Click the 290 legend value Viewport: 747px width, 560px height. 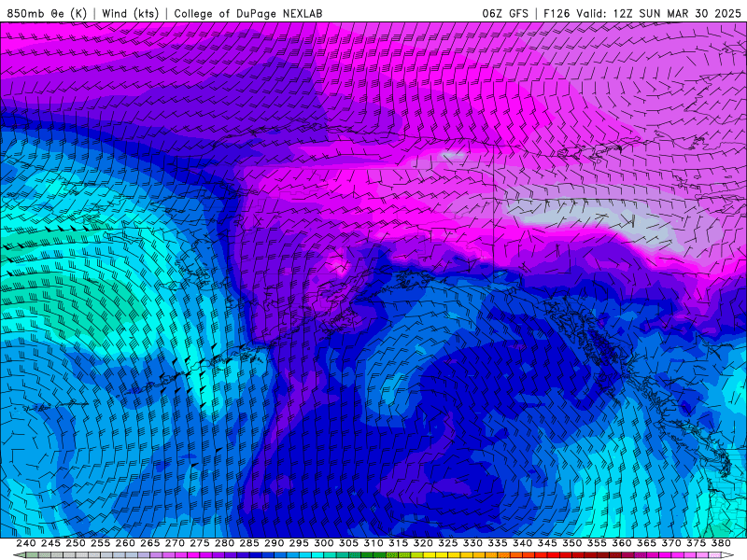coord(274,543)
